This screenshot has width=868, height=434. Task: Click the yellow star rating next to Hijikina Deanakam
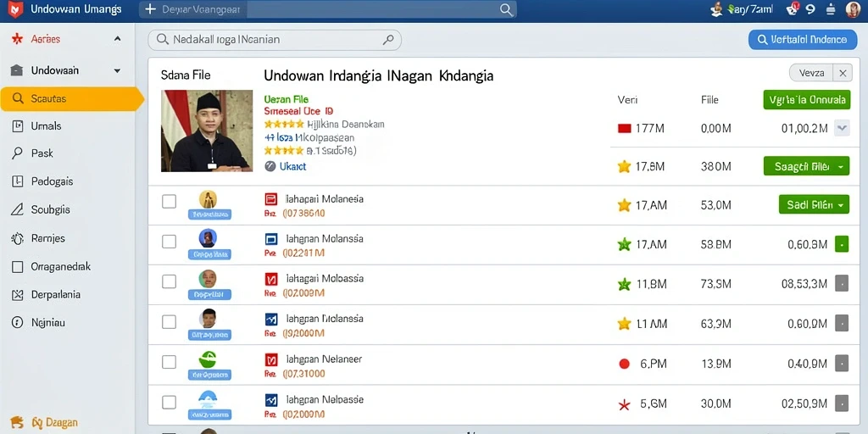(x=284, y=124)
